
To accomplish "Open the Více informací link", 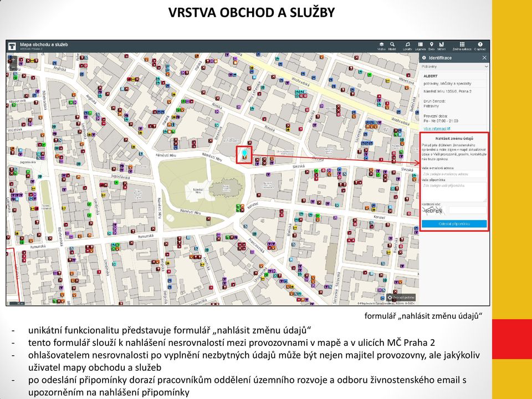I will [437, 129].
